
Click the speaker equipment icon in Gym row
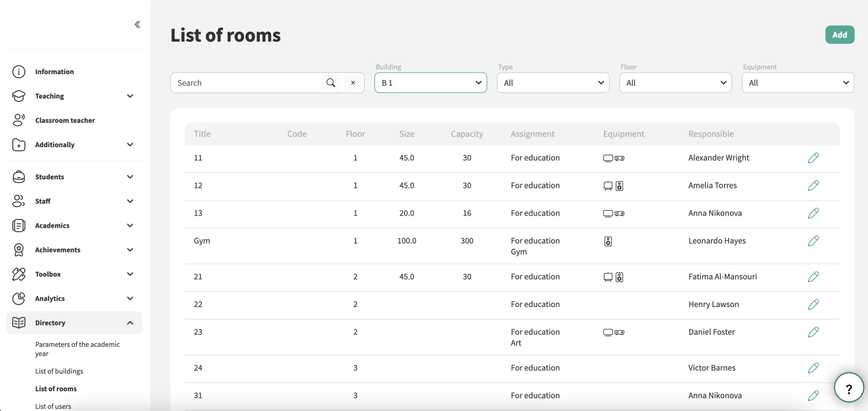click(x=608, y=241)
